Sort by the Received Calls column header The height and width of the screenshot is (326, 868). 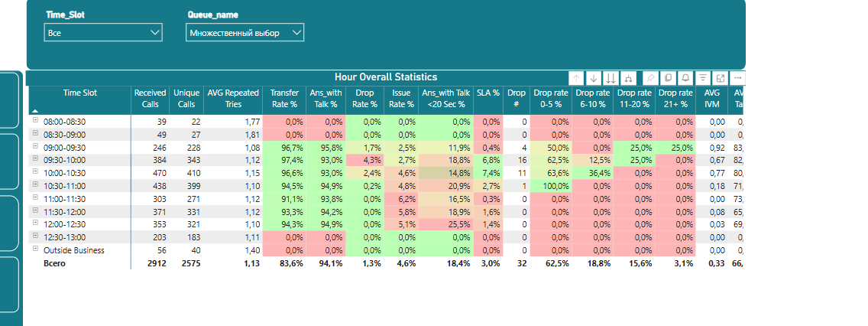150,98
